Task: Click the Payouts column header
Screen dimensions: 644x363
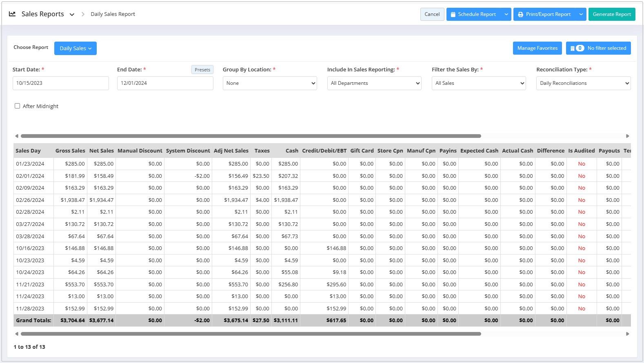Action: coord(609,151)
